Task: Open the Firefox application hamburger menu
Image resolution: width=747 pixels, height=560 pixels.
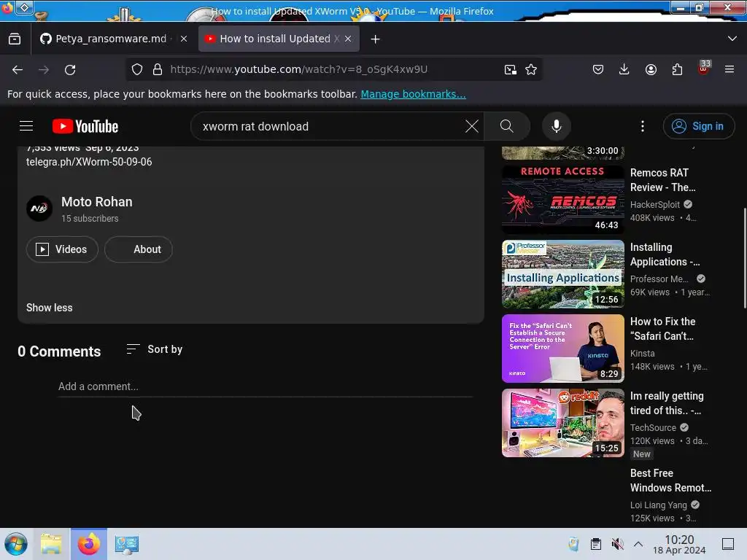Action: (x=729, y=69)
